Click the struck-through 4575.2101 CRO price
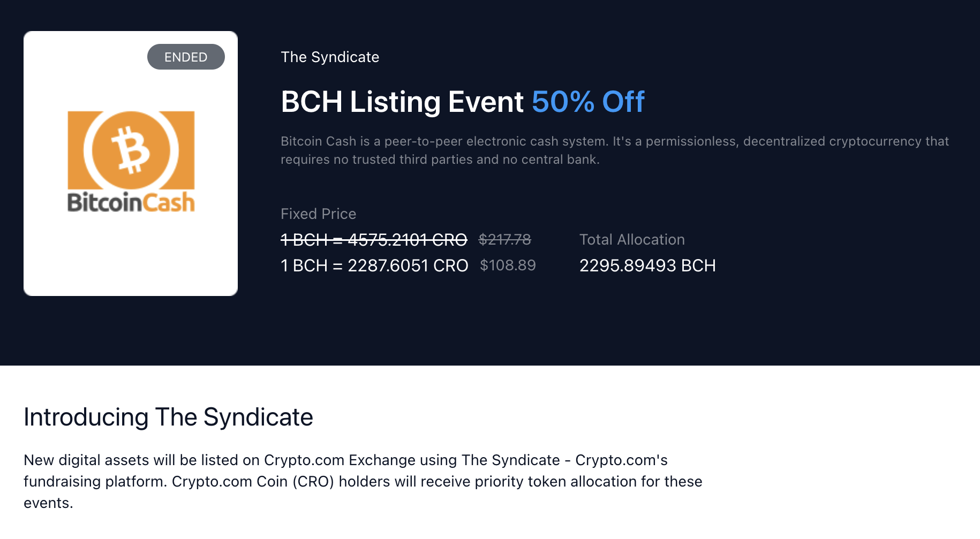Screen dimensions: 980x539 point(374,240)
